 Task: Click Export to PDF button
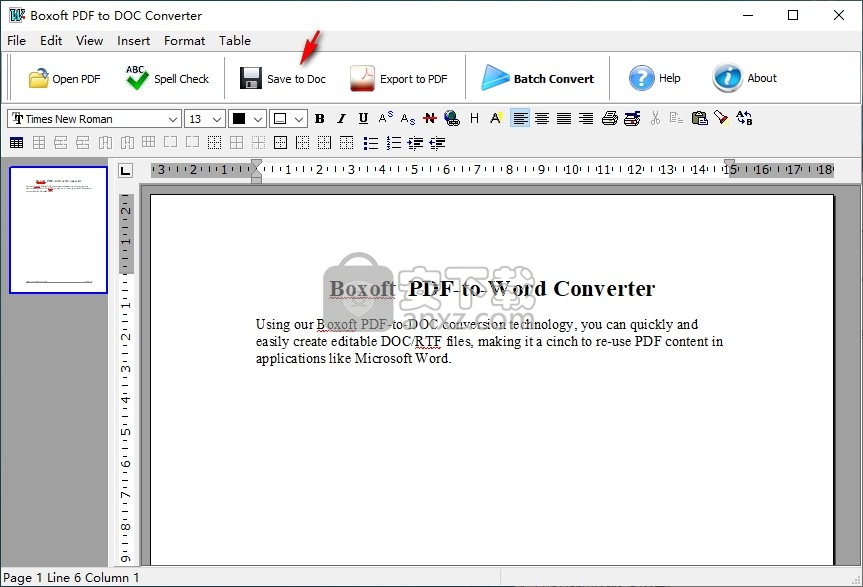pyautogui.click(x=398, y=79)
